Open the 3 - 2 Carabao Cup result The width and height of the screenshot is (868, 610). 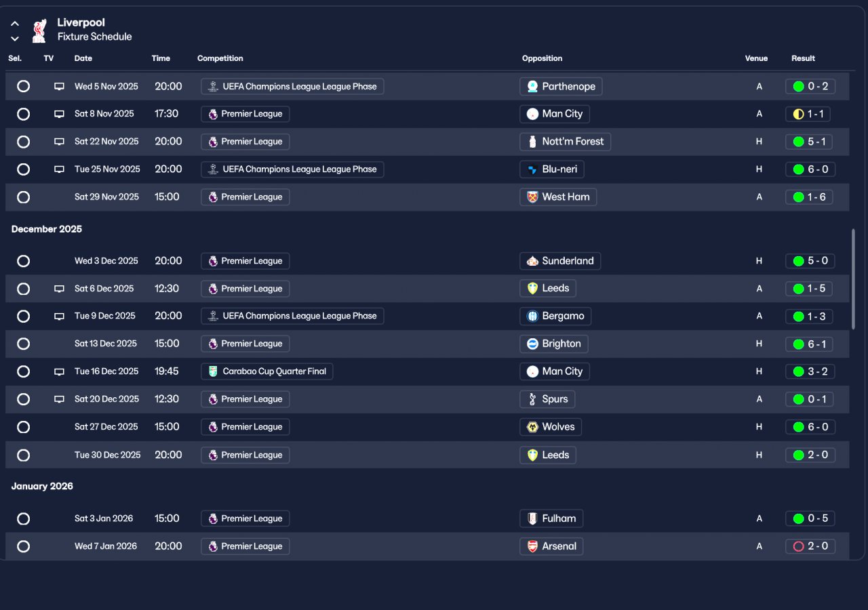click(x=810, y=371)
